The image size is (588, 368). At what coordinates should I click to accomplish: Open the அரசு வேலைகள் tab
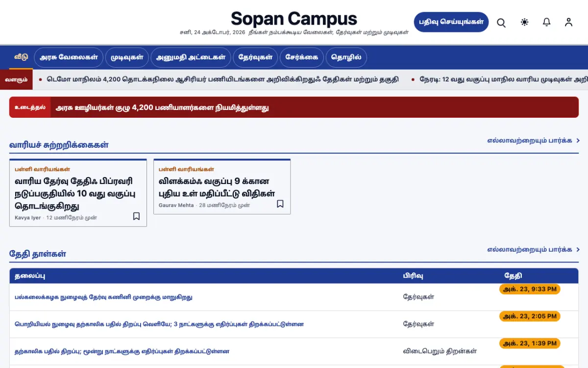click(x=69, y=57)
